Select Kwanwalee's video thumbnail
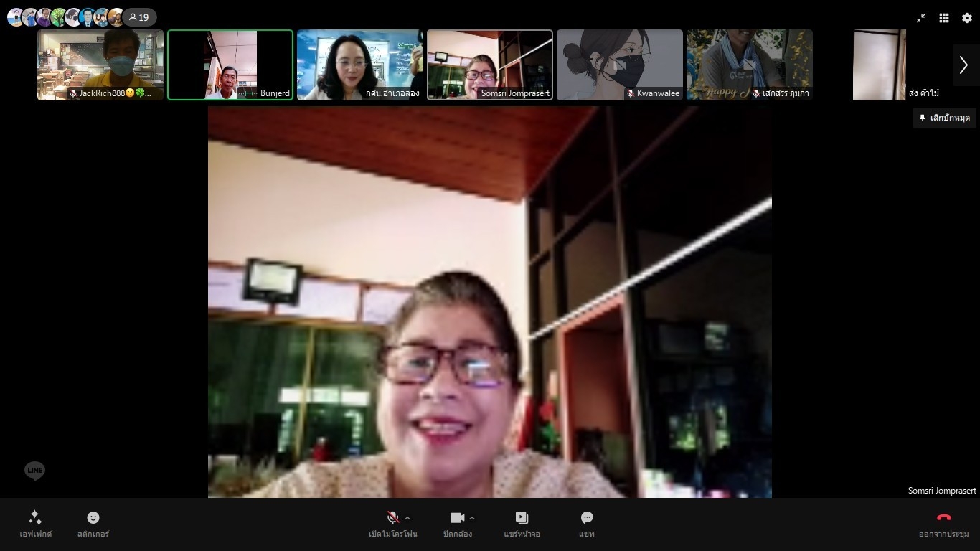This screenshot has width=980, height=551. pyautogui.click(x=620, y=65)
